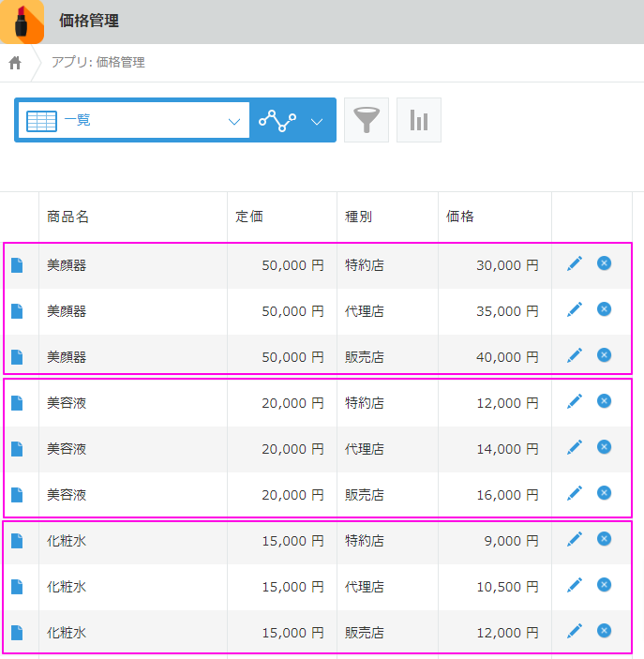Image resolution: width=644 pixels, height=659 pixels.
Task: Edit the 化粧水 9,000 円 record with pencil
Action: click(x=575, y=539)
